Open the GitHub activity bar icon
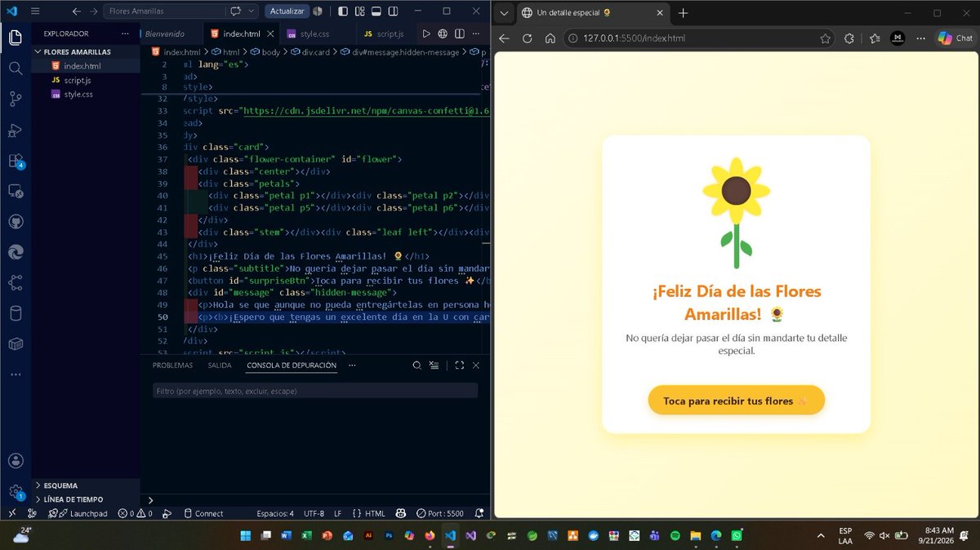This screenshot has width=980, height=550. (x=15, y=222)
